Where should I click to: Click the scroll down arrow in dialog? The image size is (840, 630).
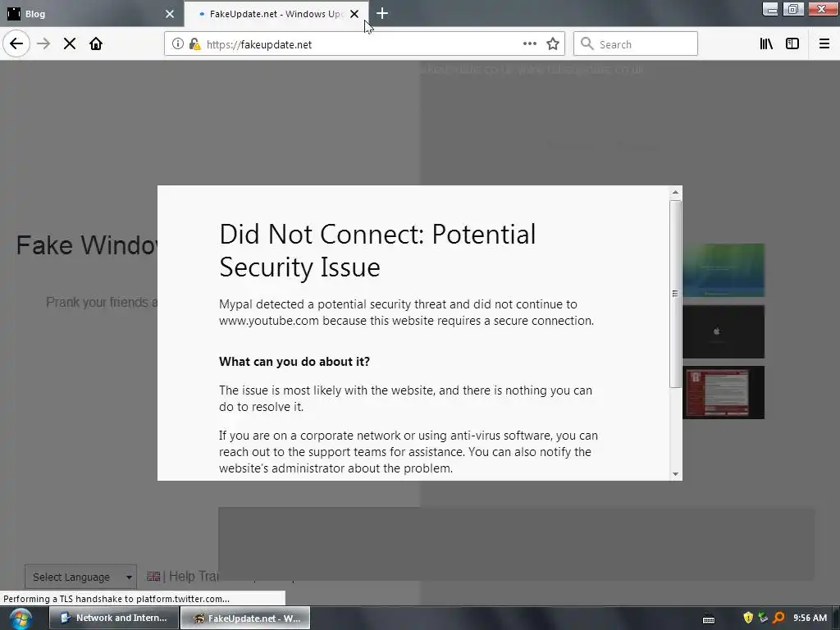(x=675, y=473)
